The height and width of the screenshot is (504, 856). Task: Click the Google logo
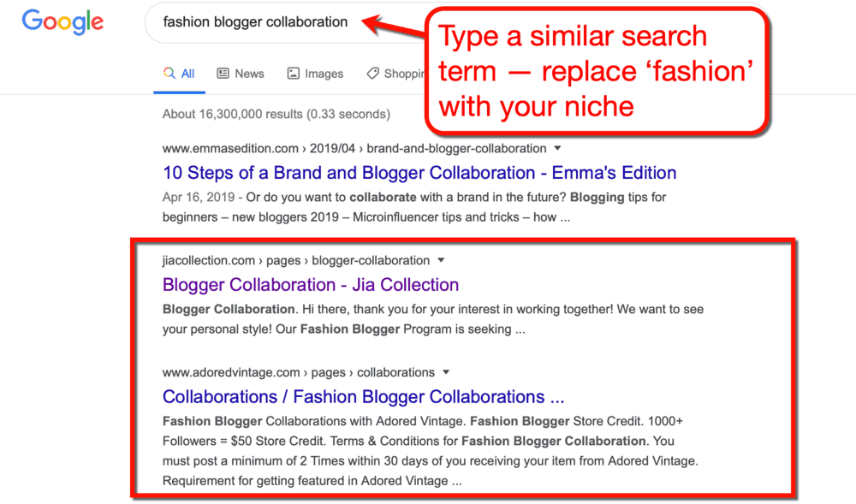pos(62,22)
